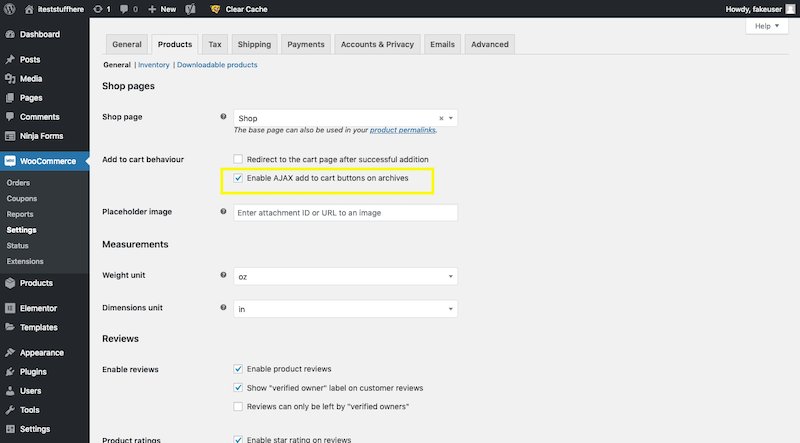The image size is (800, 443).
Task: Switch to Accounts & Privacy tab
Action: click(377, 44)
